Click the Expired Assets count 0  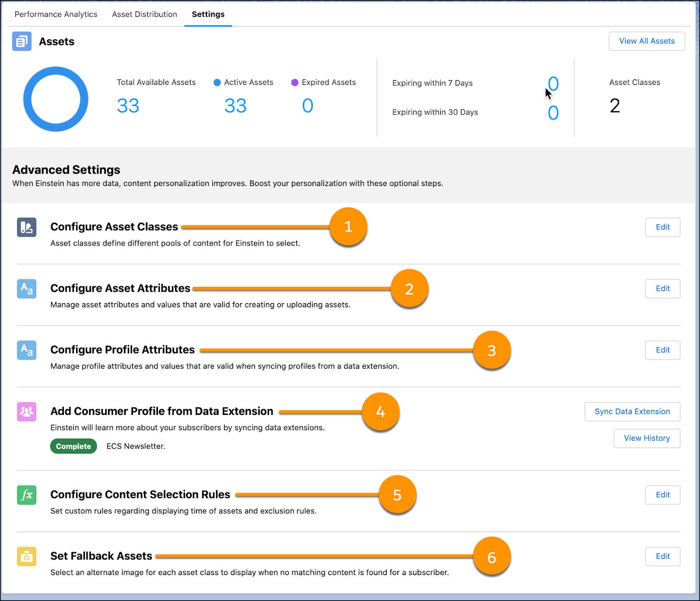308,105
